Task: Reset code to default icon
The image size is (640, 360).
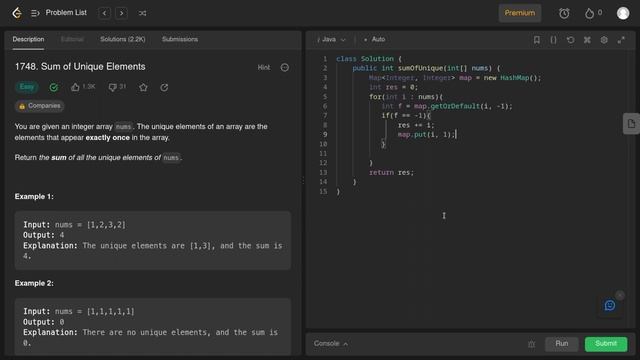Action: point(570,40)
